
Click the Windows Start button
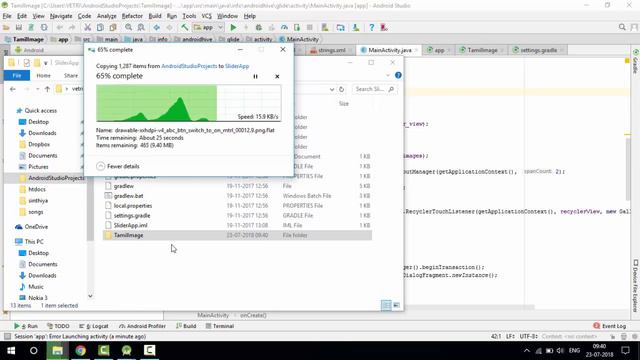click(x=11, y=350)
